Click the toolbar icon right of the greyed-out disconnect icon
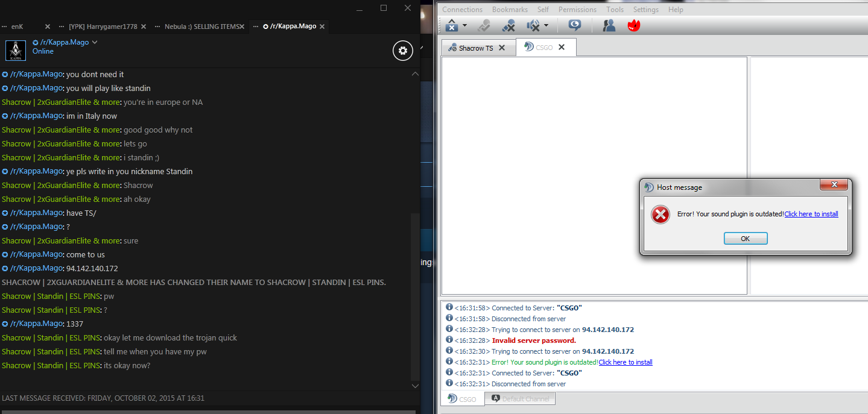The height and width of the screenshot is (414, 868). (508, 26)
